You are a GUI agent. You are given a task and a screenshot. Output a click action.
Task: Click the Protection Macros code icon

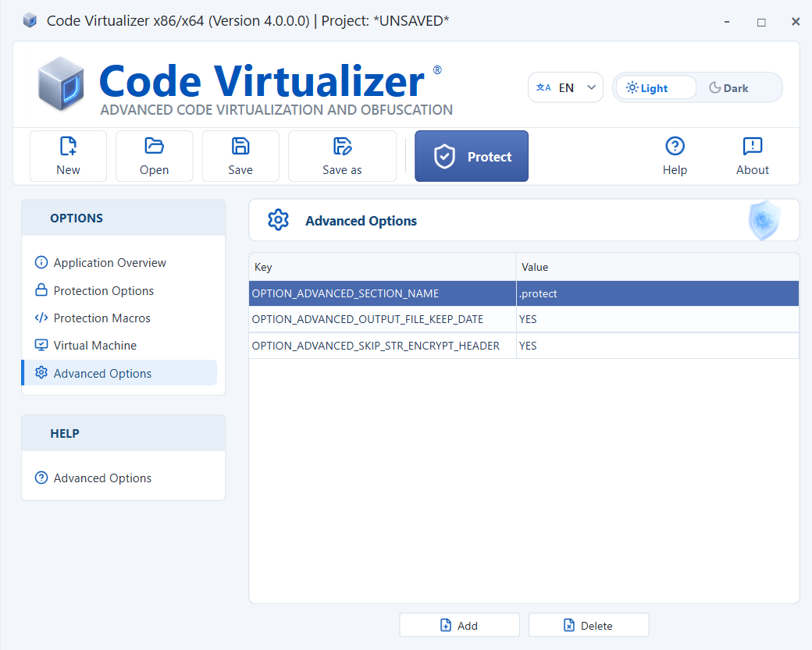click(x=41, y=318)
